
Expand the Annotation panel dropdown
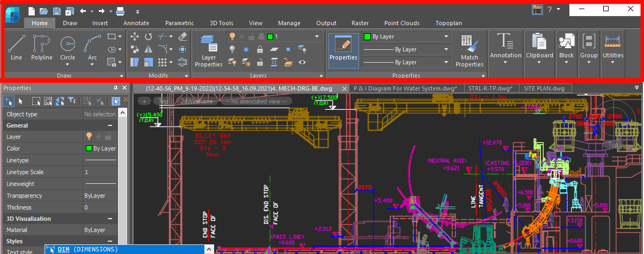coord(505,62)
